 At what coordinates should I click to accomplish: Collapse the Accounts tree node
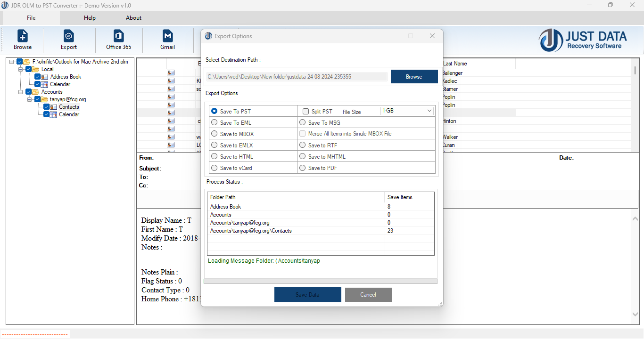pos(21,92)
